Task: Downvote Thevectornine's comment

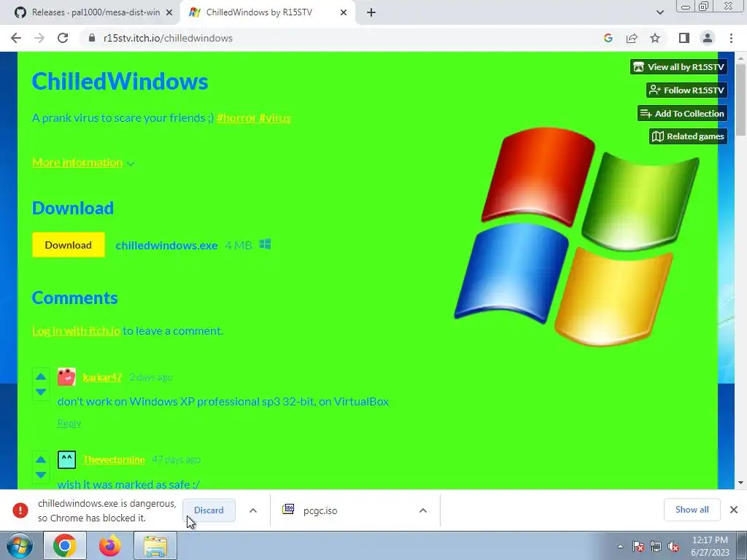Action: pos(41,475)
